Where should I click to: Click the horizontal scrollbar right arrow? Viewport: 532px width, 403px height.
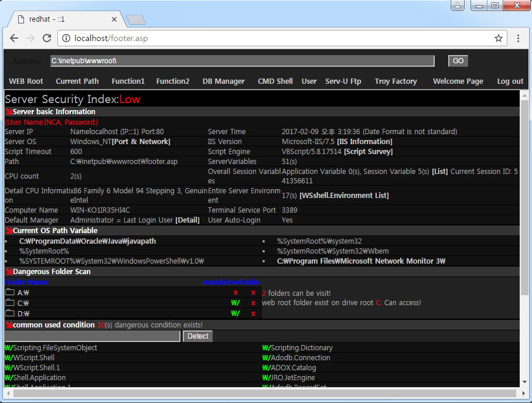pyautogui.click(x=524, y=394)
